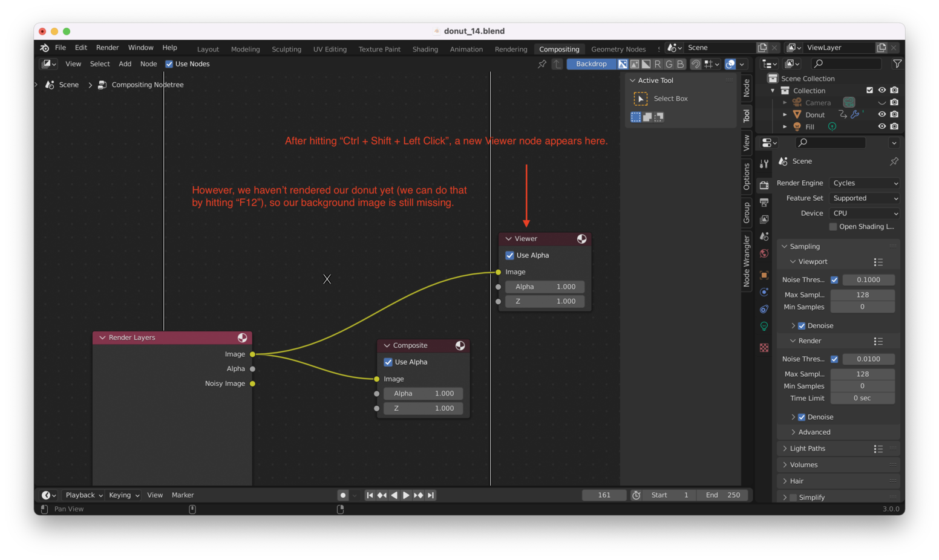Viewport: 939px width, 560px height.
Task: Collapse the Render Layers node
Action: click(x=102, y=337)
